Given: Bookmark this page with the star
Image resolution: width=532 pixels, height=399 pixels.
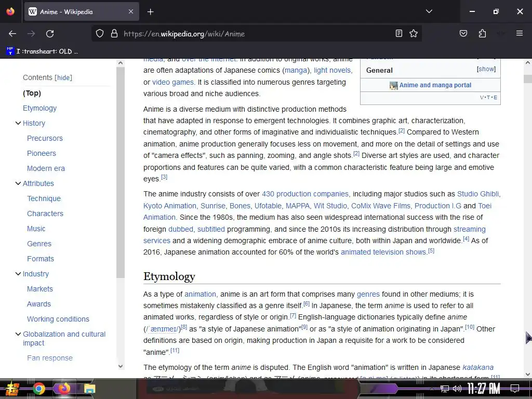Looking at the screenshot, I should point(413,34).
